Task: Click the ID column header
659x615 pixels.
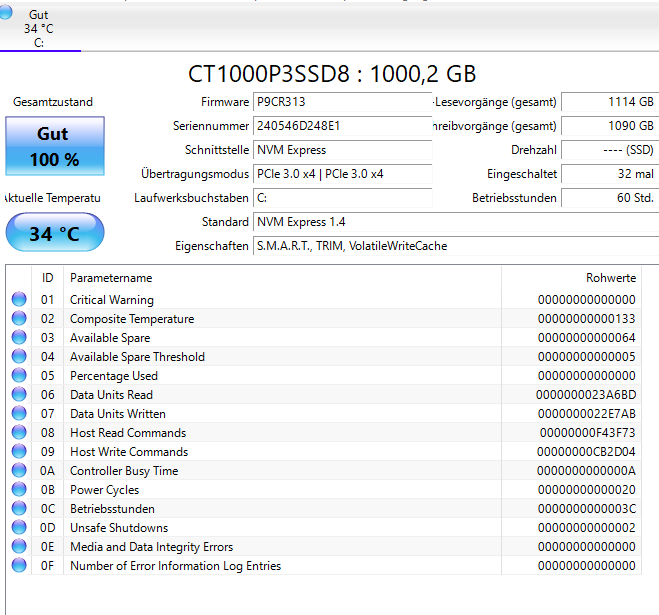Action: (x=47, y=278)
